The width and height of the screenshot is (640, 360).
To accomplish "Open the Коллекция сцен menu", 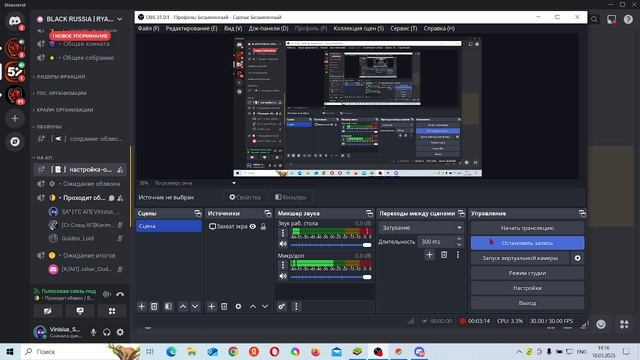I will click(358, 29).
